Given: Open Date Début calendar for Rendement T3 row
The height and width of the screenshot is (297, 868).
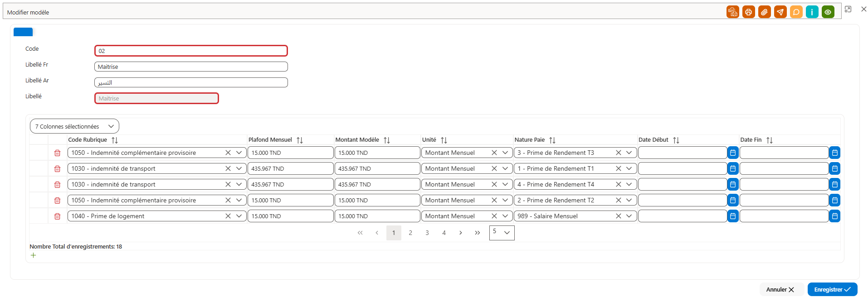Looking at the screenshot, I should (733, 153).
